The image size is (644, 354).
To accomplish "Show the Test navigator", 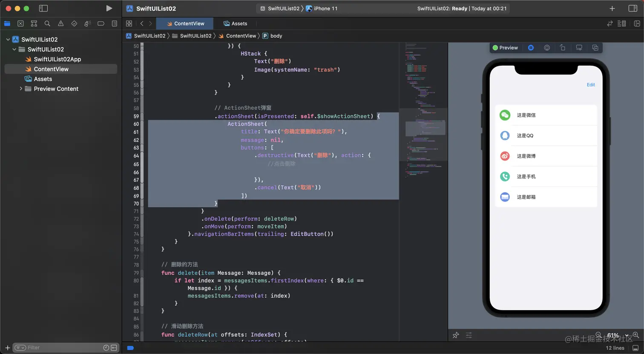I will coord(74,23).
